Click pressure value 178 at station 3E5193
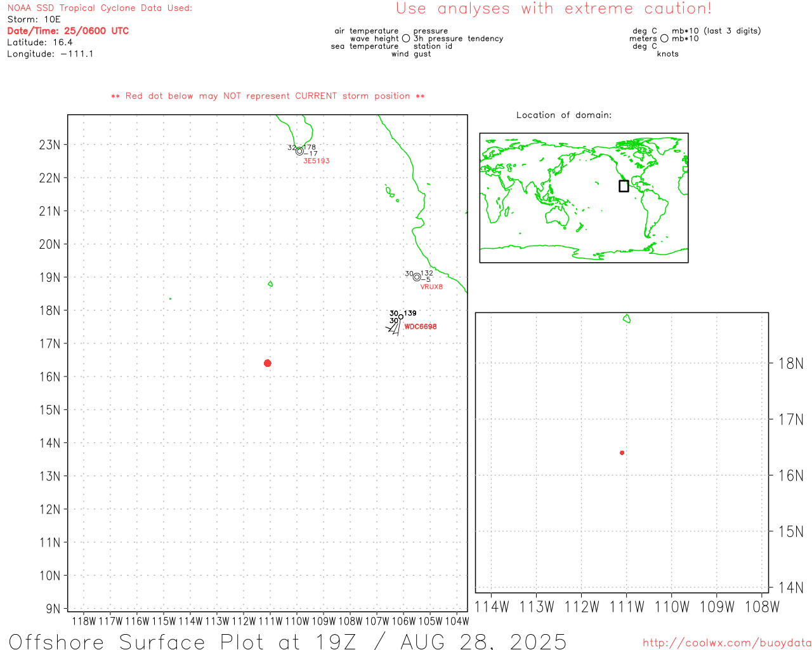This screenshot has width=812, height=650. [x=310, y=147]
